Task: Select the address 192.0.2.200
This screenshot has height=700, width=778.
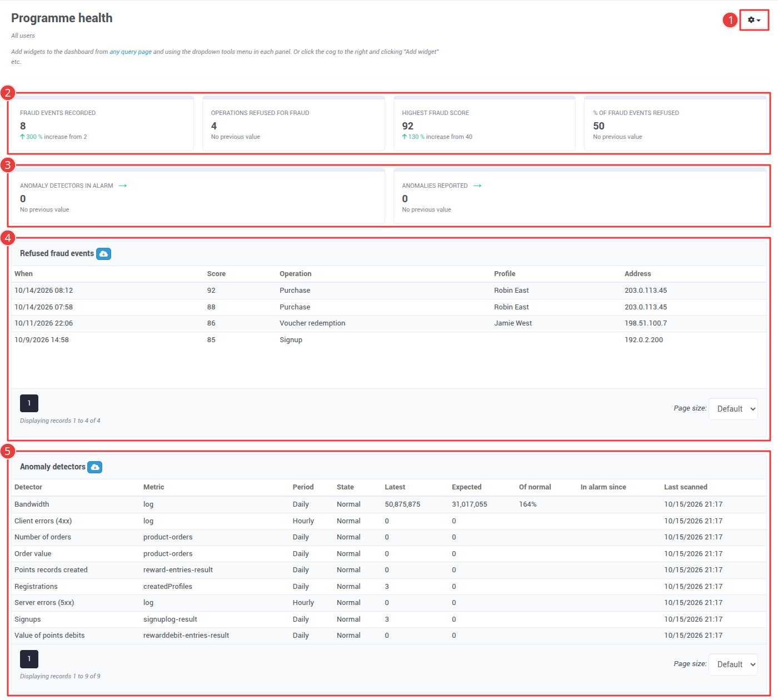Action: (644, 340)
